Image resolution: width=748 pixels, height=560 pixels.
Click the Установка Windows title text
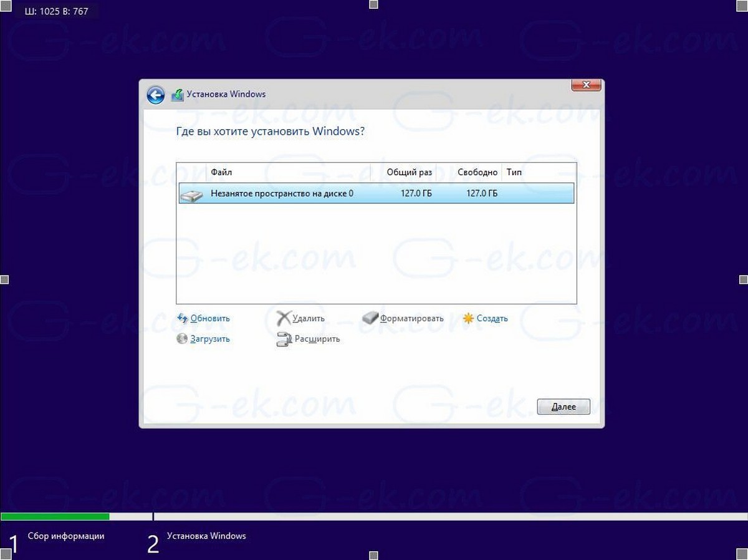pyautogui.click(x=228, y=94)
